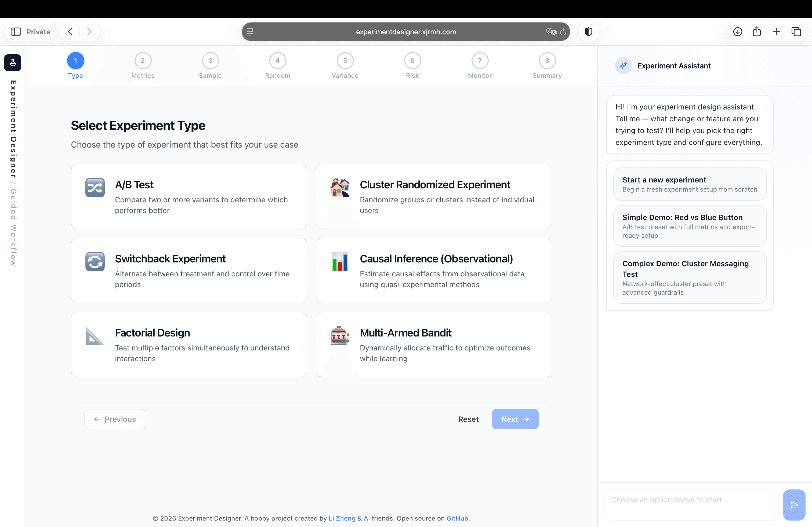Screen dimensions: 812x527
Task: Open the GitHub link in the footer
Action: tap(457, 518)
